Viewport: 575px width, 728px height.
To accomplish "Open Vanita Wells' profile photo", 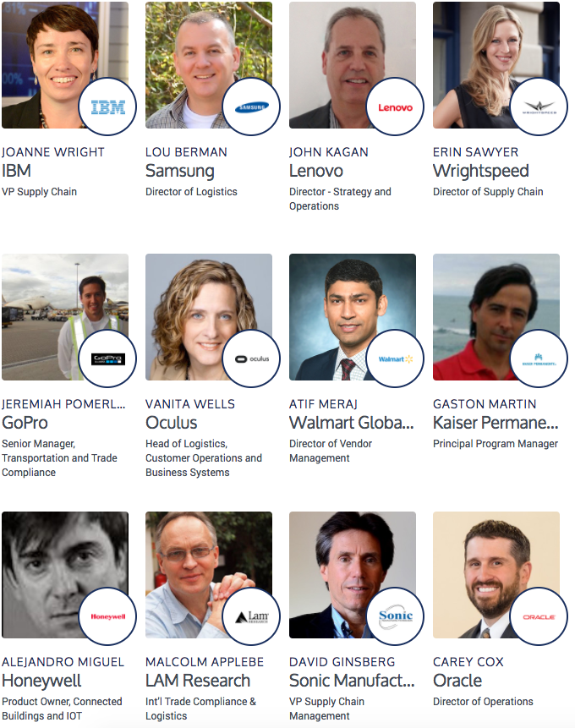I will click(x=195, y=306).
